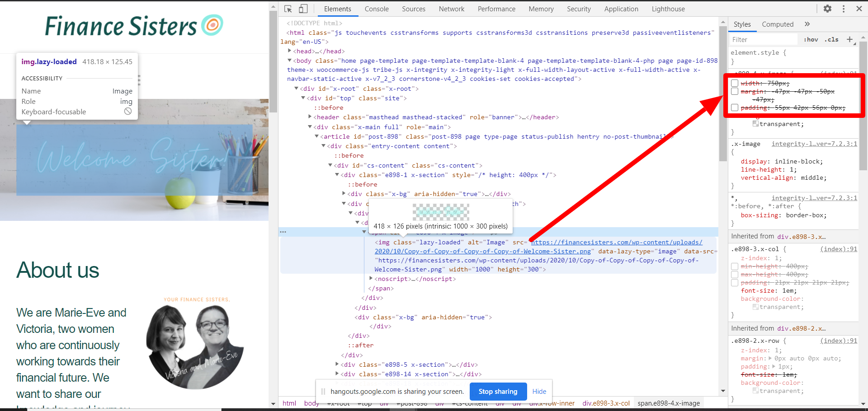
Task: Activate the inspect element picker icon
Action: pos(288,9)
